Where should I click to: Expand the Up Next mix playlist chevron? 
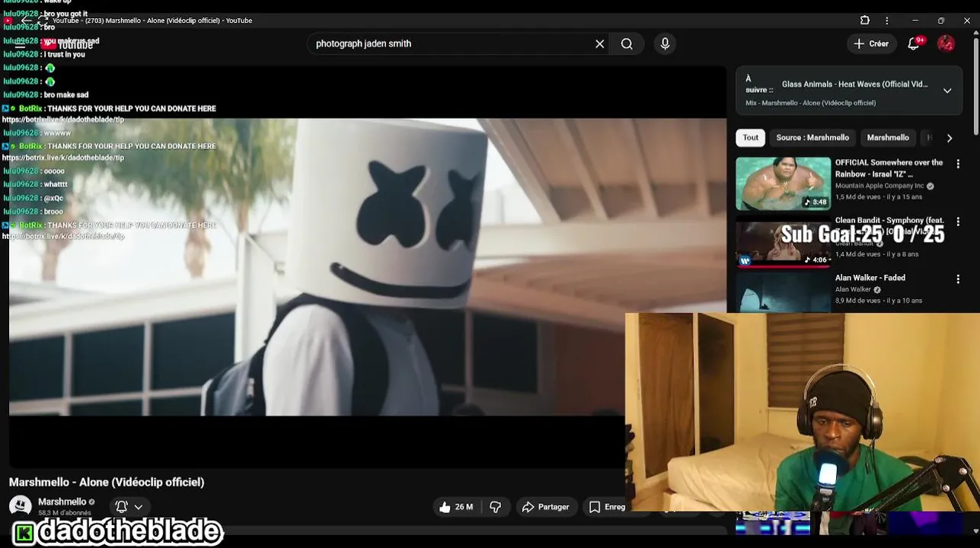pos(947,91)
